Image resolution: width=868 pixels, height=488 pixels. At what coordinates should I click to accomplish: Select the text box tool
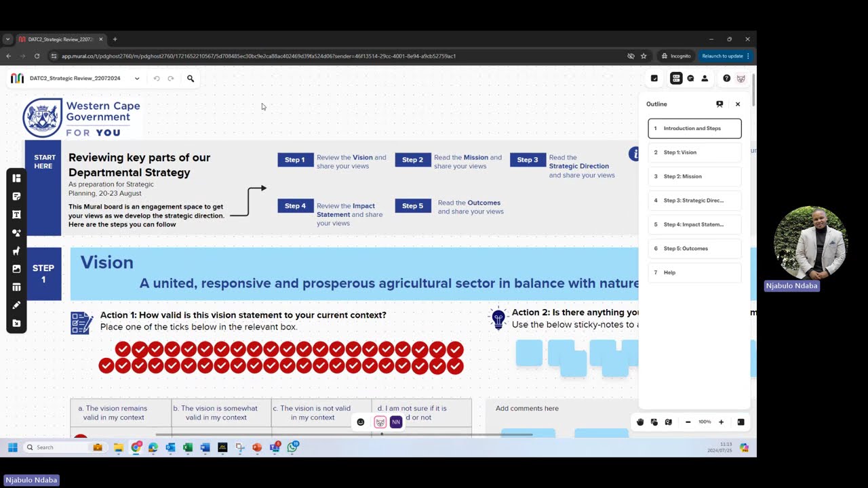(x=16, y=214)
